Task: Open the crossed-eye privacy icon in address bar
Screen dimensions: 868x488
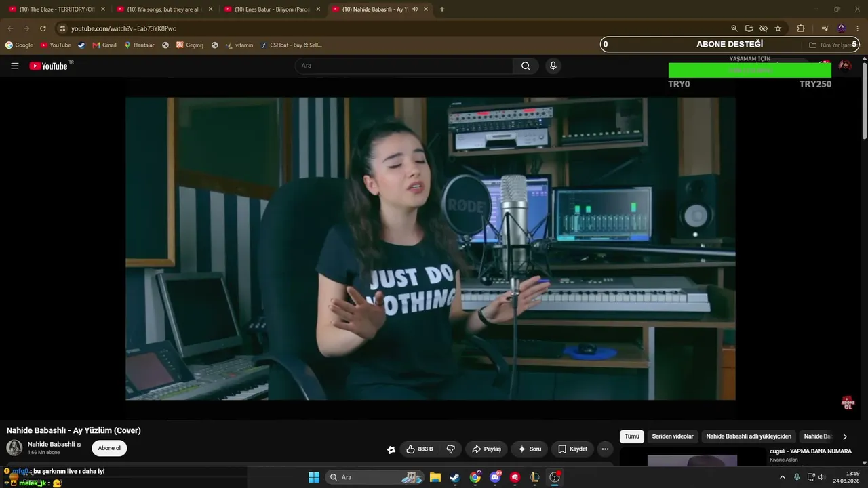Action: (x=764, y=28)
